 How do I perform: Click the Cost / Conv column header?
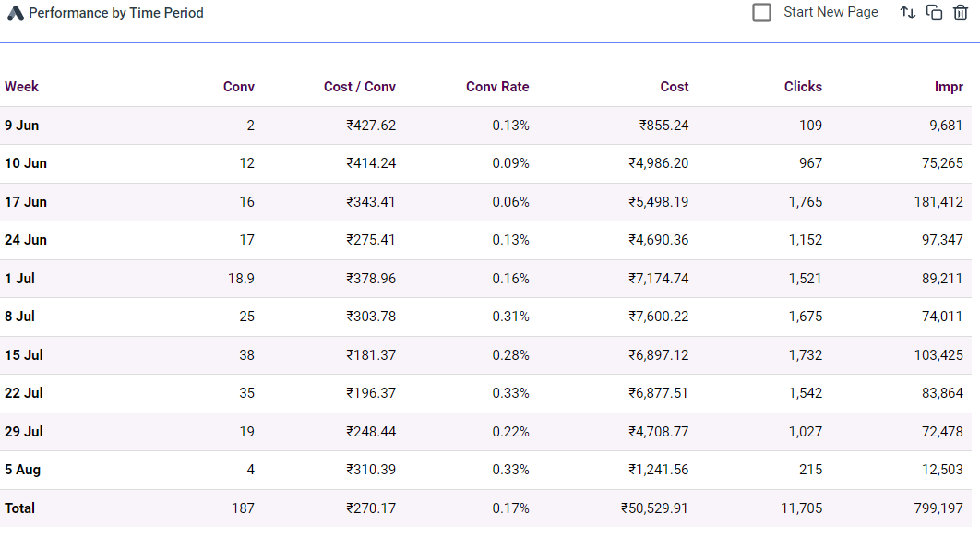[x=360, y=87]
